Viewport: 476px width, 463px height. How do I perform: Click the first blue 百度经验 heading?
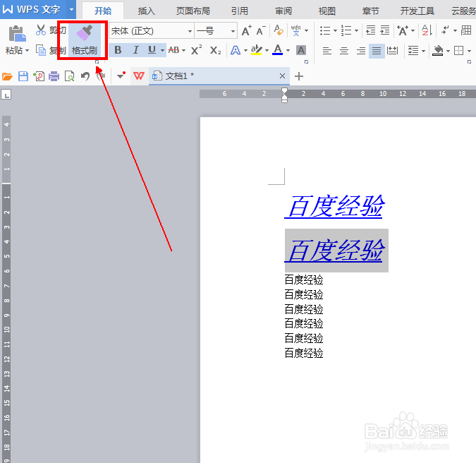334,206
